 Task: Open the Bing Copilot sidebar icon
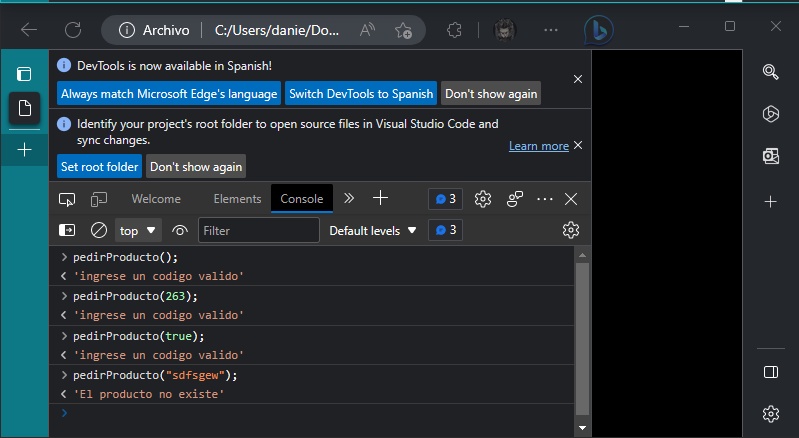click(x=598, y=29)
